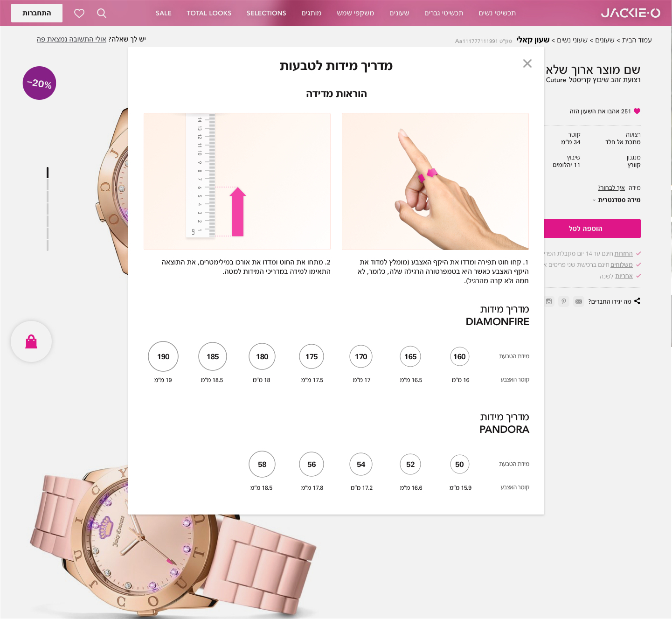This screenshot has width=672, height=619.
Task: Select DIAMONFIRE ring size 190
Action: (163, 356)
